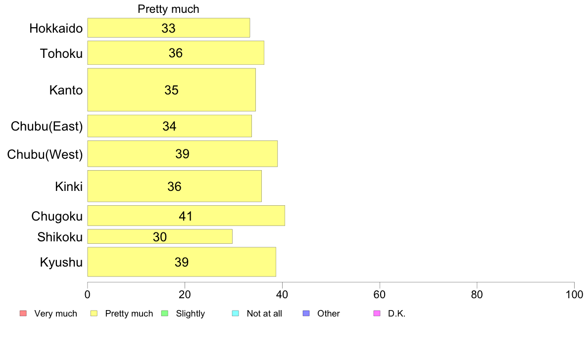The image size is (588, 364).
Task: Select the Tohoku bar showing 36
Action: pyautogui.click(x=176, y=53)
